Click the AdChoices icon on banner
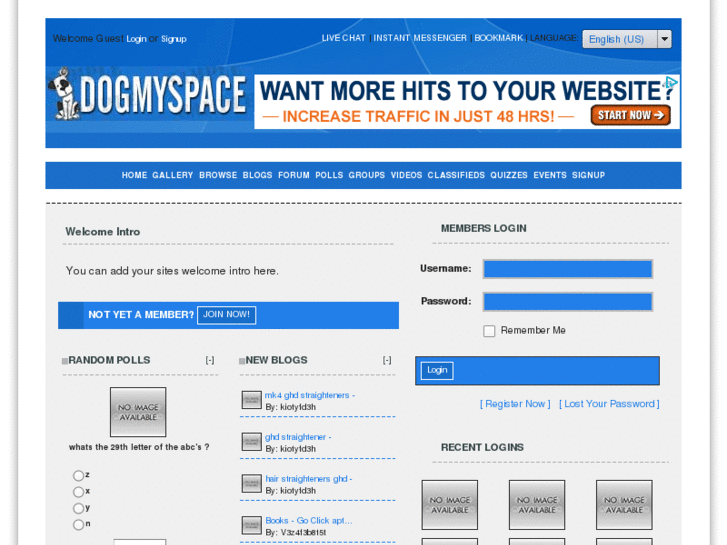Image resolution: width=727 pixels, height=545 pixels. (x=671, y=83)
